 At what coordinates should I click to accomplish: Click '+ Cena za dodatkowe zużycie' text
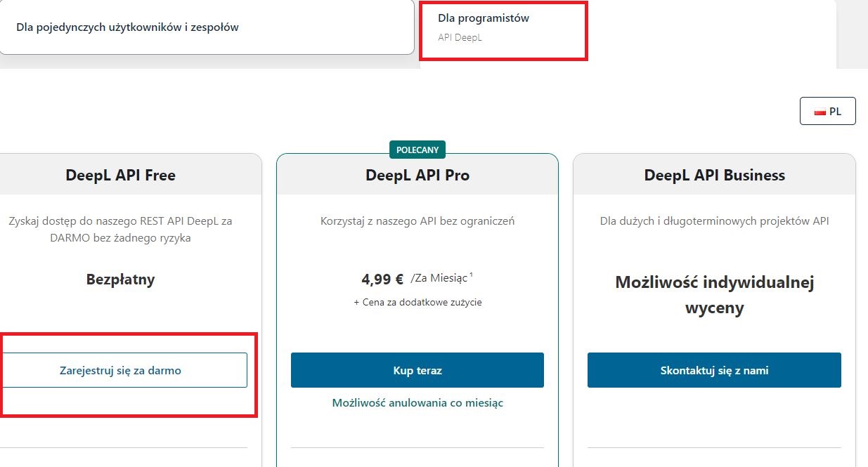[417, 302]
